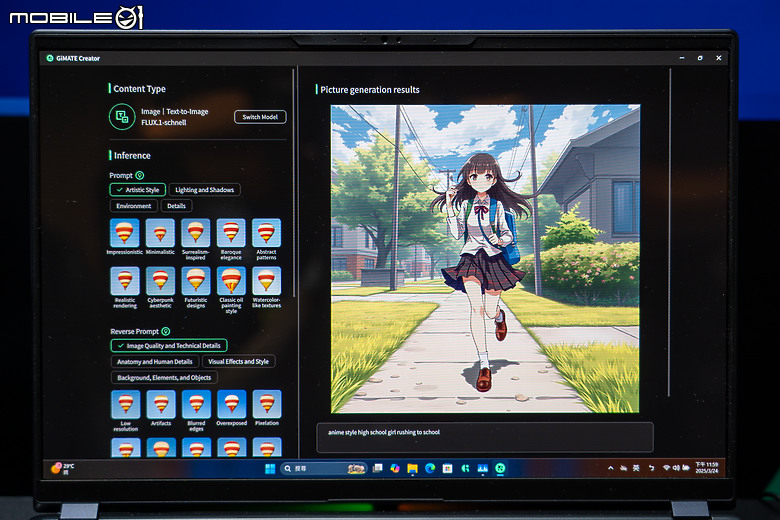
Task: Click the Switch Model button
Action: tap(260, 117)
